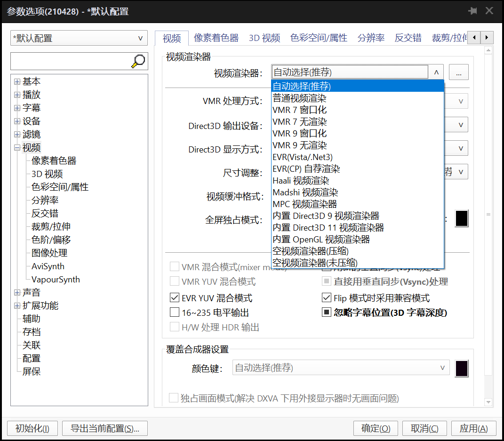Screen dimensions: 504x441
Task: Choose 普通视频渲染 from renderer list
Action: 358,98
